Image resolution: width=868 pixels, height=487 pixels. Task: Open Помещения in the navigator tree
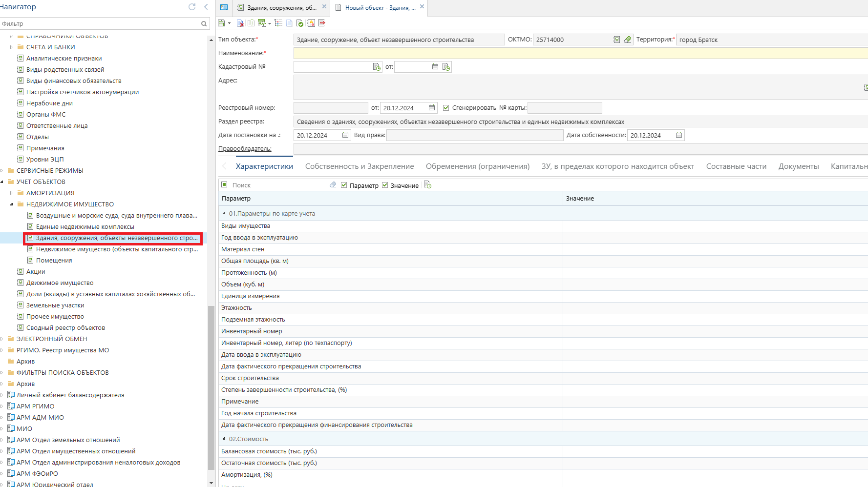(54, 261)
